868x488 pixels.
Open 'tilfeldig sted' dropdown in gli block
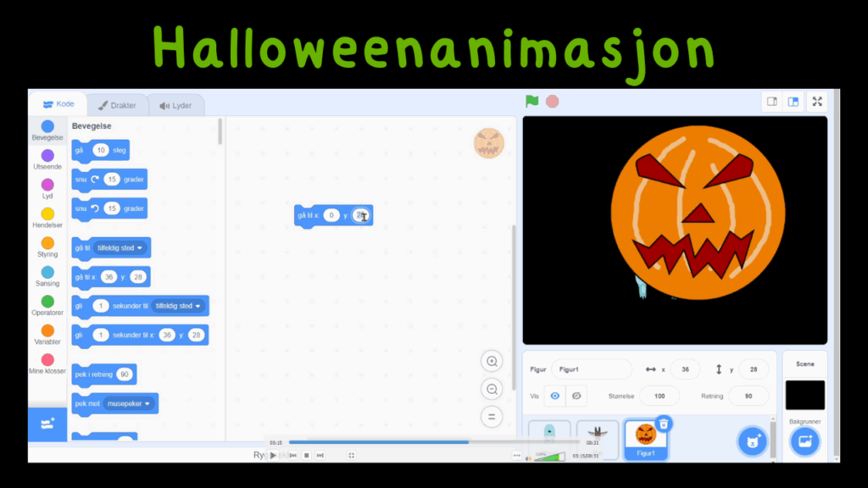pos(178,306)
